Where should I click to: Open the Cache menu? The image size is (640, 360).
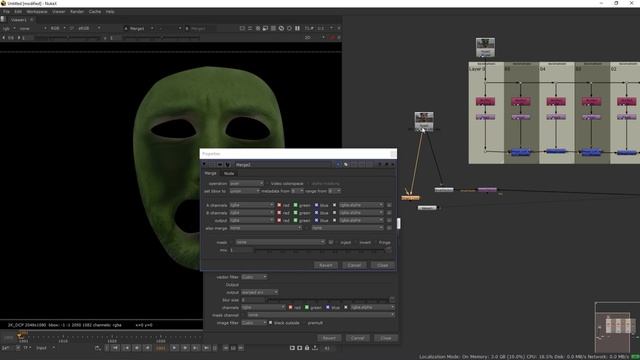point(95,12)
